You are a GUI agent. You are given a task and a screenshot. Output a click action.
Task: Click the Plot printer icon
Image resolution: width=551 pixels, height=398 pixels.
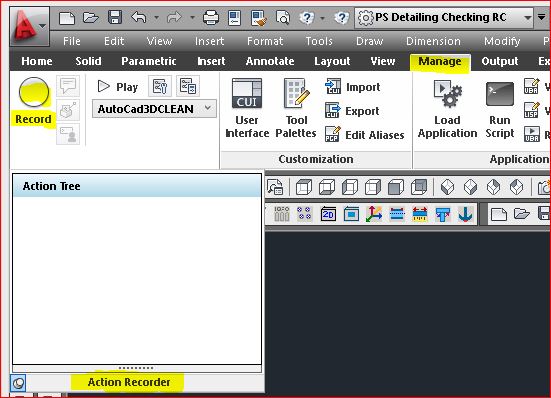211,17
